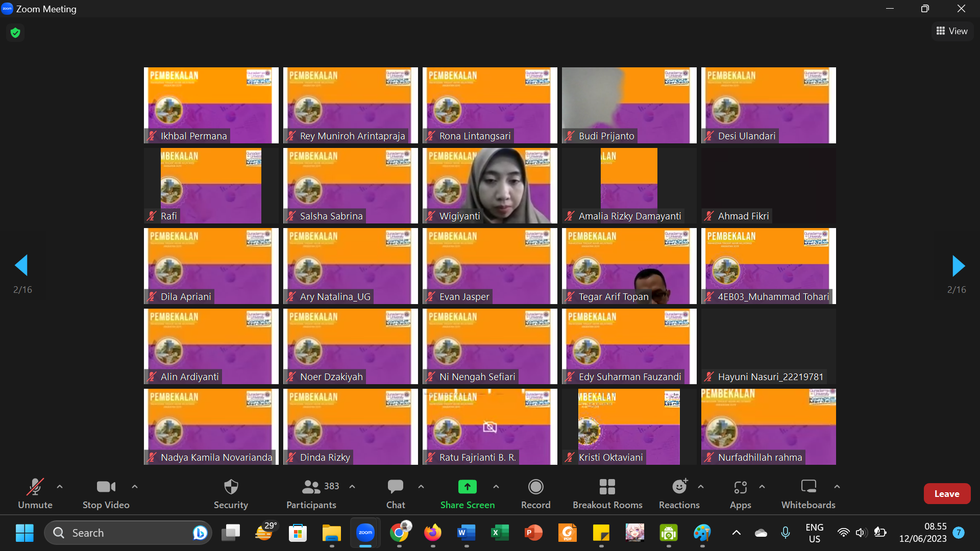Expand Whiteboards options arrow
The image size is (980, 551).
pos(837,487)
